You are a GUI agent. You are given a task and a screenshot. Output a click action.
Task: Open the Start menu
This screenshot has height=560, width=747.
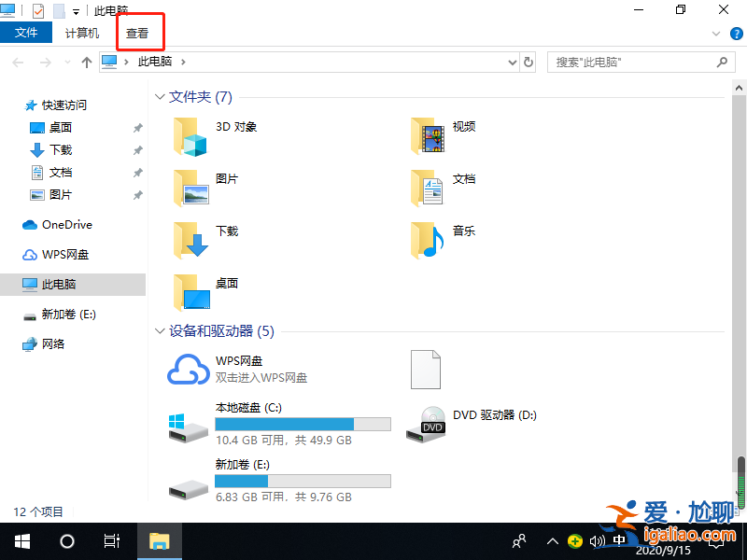pyautogui.click(x=21, y=541)
